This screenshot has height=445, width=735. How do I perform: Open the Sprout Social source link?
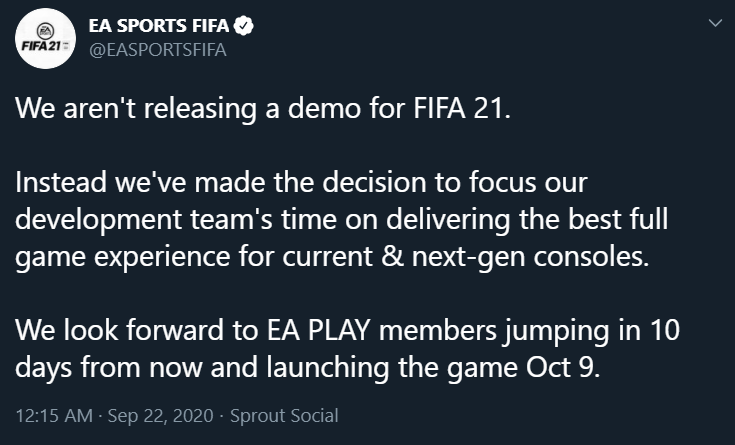coord(284,416)
